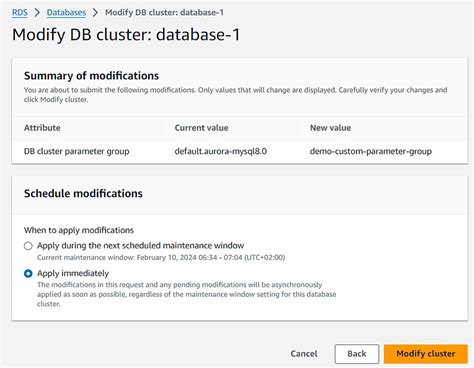Click 'Modify DB cluster: database-1' breadcrumb text
The height and width of the screenshot is (368, 474).
(x=164, y=13)
